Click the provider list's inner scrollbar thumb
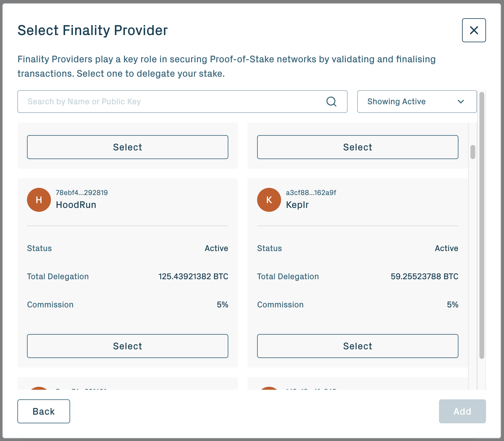This screenshot has height=441, width=504. [473, 152]
